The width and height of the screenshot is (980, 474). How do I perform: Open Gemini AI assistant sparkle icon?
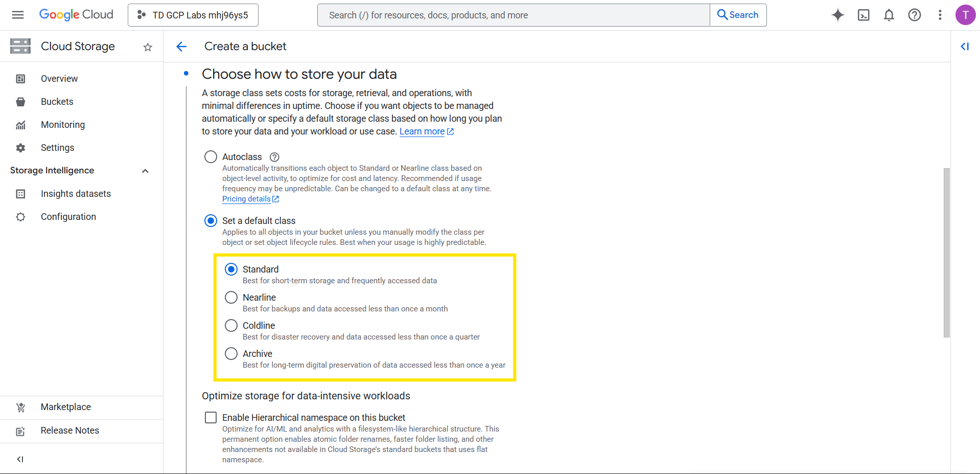pyautogui.click(x=837, y=15)
